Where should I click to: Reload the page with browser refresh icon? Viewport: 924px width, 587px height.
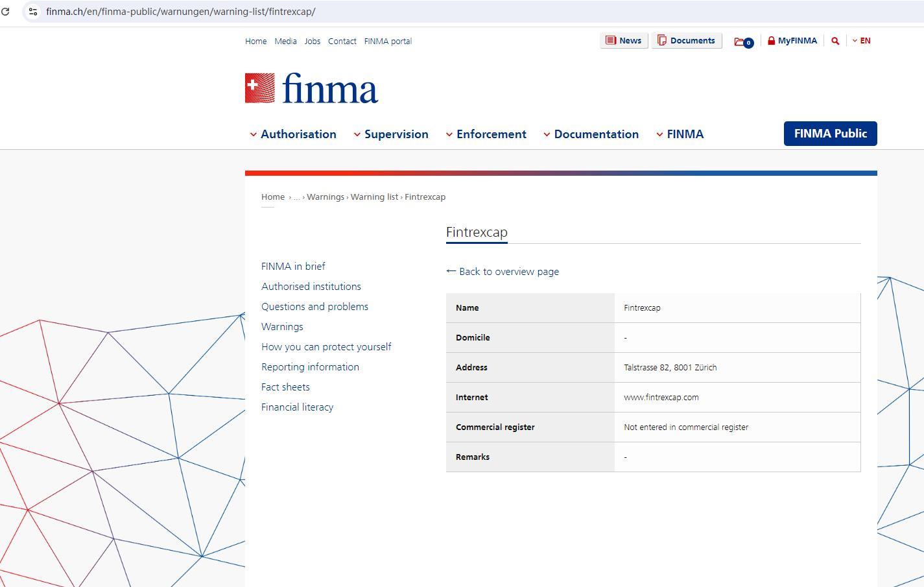[x=5, y=12]
